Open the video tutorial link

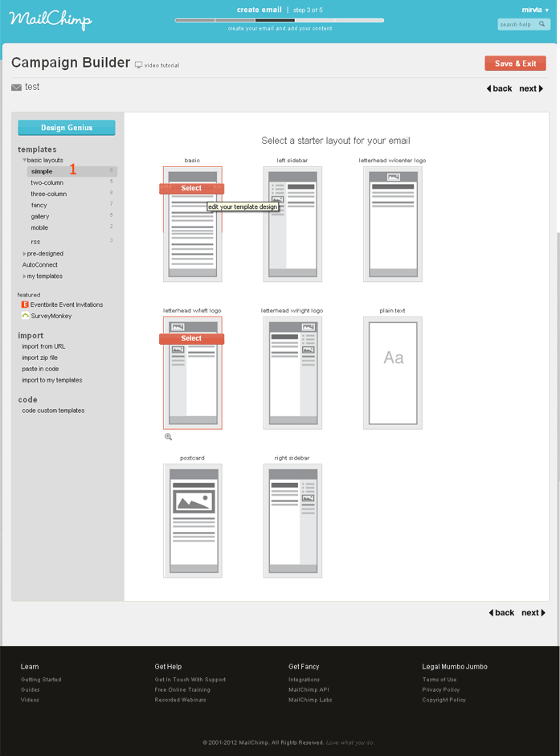161,65
